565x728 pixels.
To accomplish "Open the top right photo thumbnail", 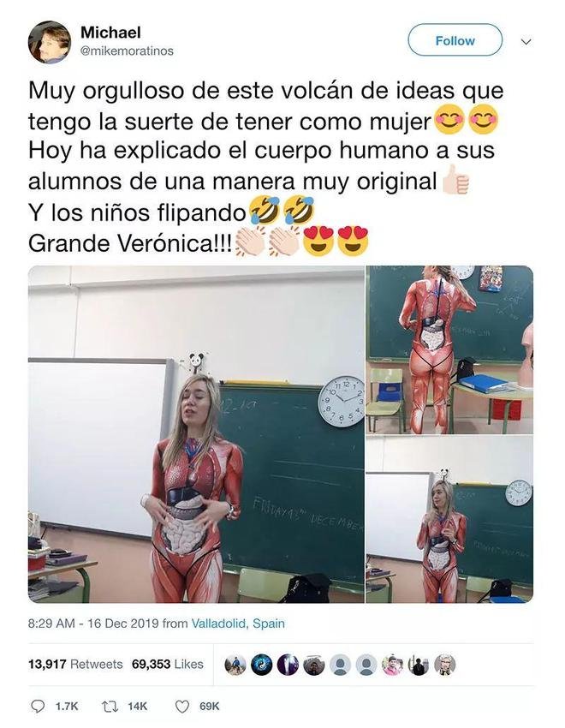I will pyautogui.click(x=449, y=349).
